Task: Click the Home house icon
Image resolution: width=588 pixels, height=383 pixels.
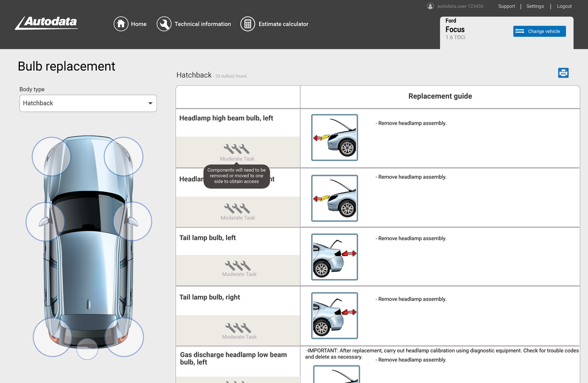Action: [x=121, y=24]
